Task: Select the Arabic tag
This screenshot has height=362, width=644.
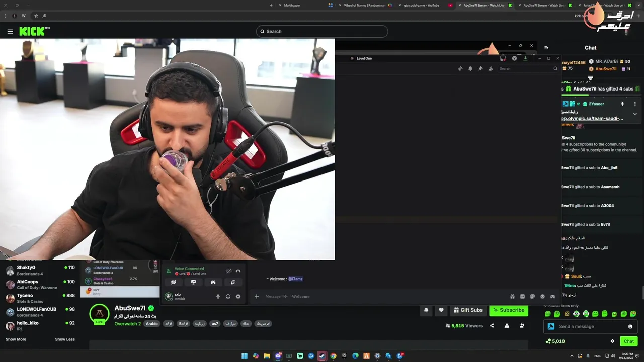Action: (x=152, y=324)
